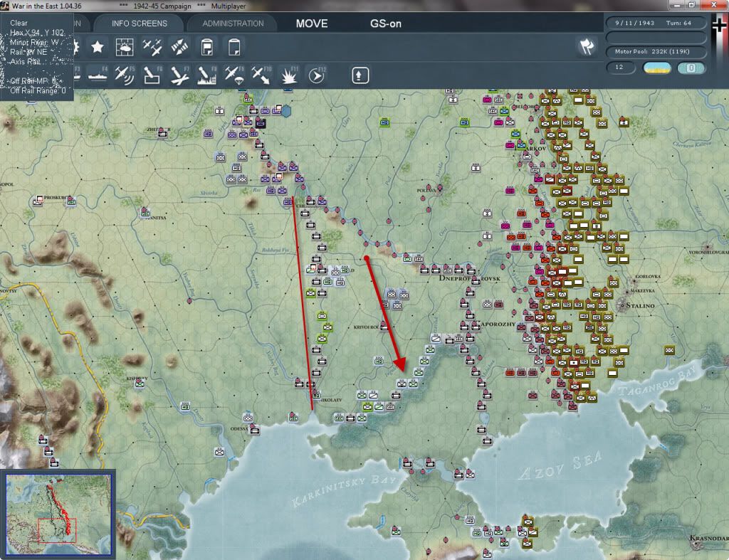729x560 pixels.
Task: Click the Azov Sea label
Action: pos(560,465)
